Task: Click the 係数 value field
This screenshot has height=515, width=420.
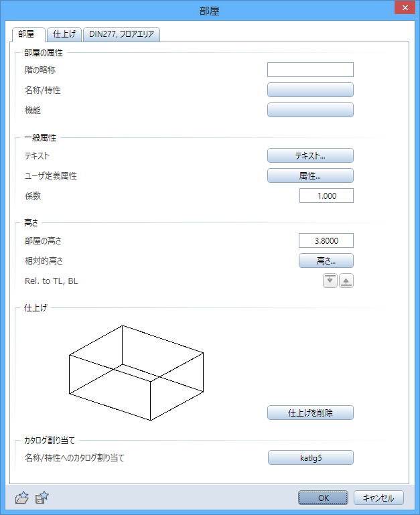Action: 326,196
